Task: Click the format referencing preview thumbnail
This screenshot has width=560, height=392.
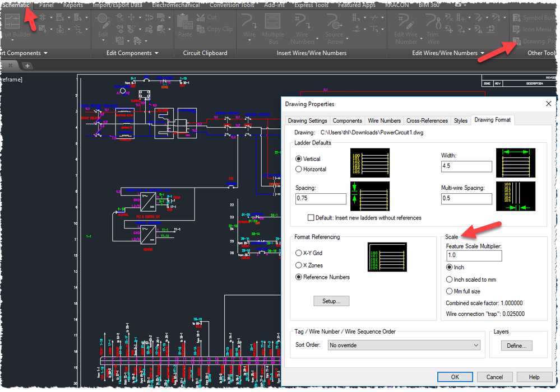Action: (387, 257)
